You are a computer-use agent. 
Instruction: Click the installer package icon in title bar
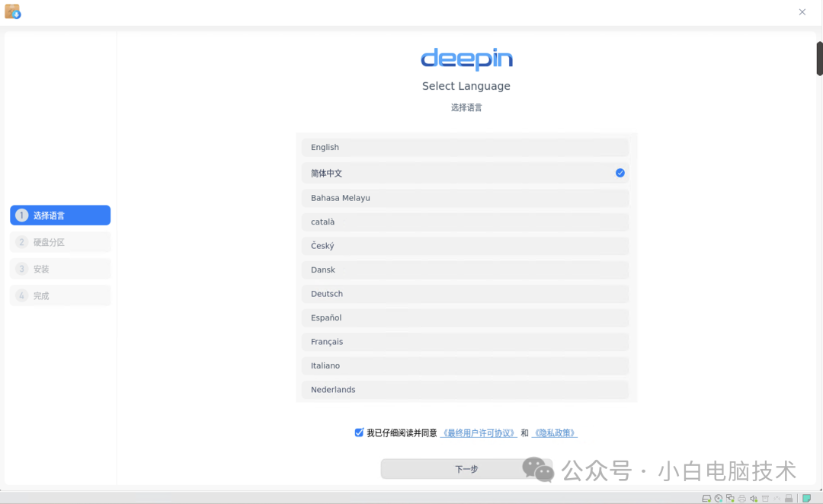13,11
